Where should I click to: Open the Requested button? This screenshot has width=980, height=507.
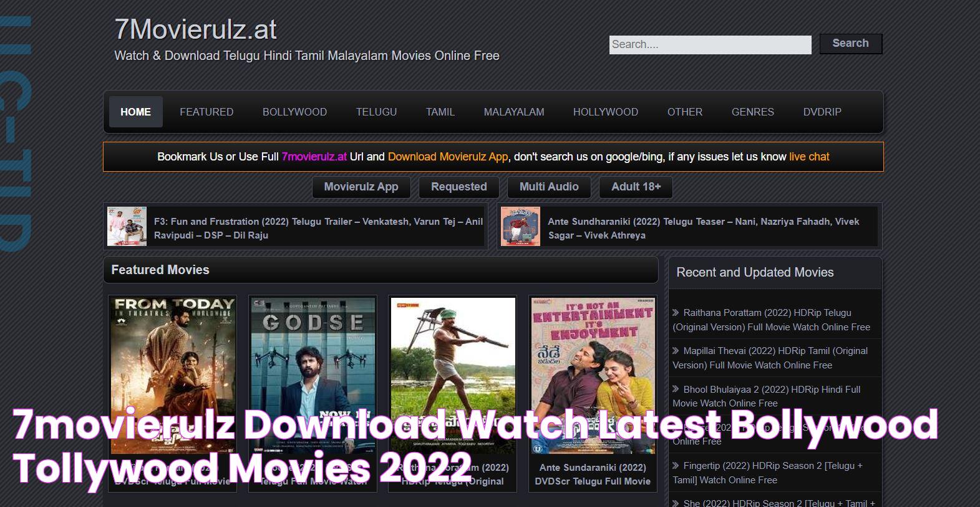tap(458, 187)
